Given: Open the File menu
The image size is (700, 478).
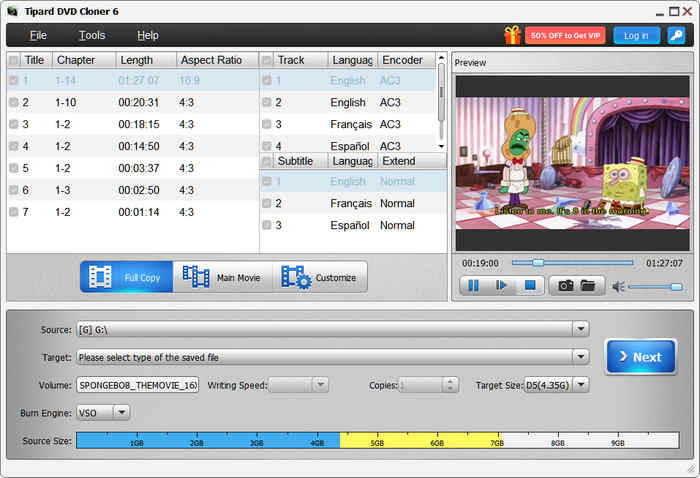Looking at the screenshot, I should 38,35.
